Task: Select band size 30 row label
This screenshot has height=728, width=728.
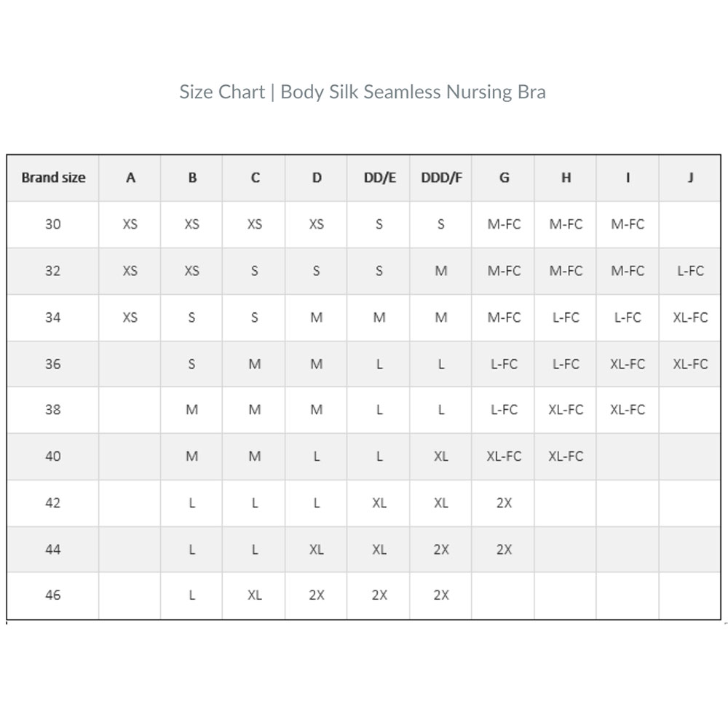Action: (53, 224)
